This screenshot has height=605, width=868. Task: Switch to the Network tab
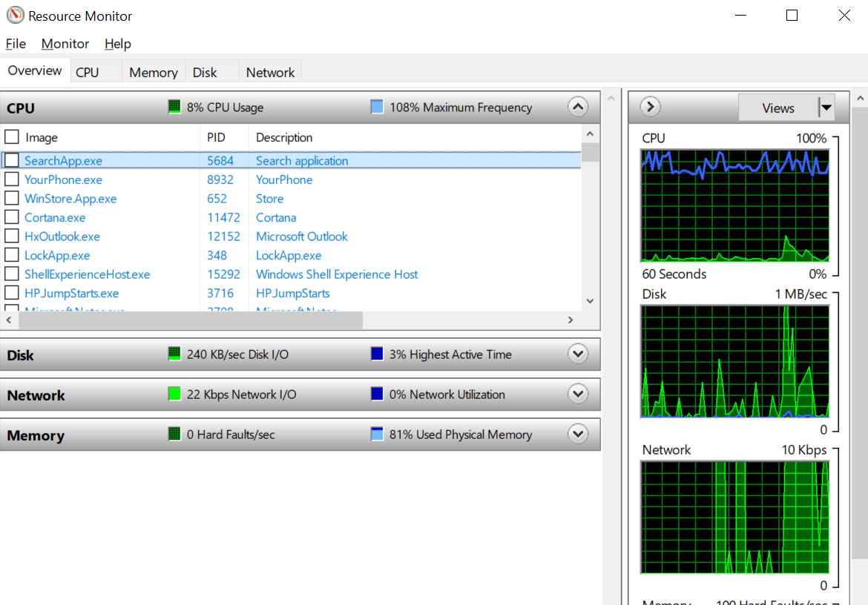[269, 72]
